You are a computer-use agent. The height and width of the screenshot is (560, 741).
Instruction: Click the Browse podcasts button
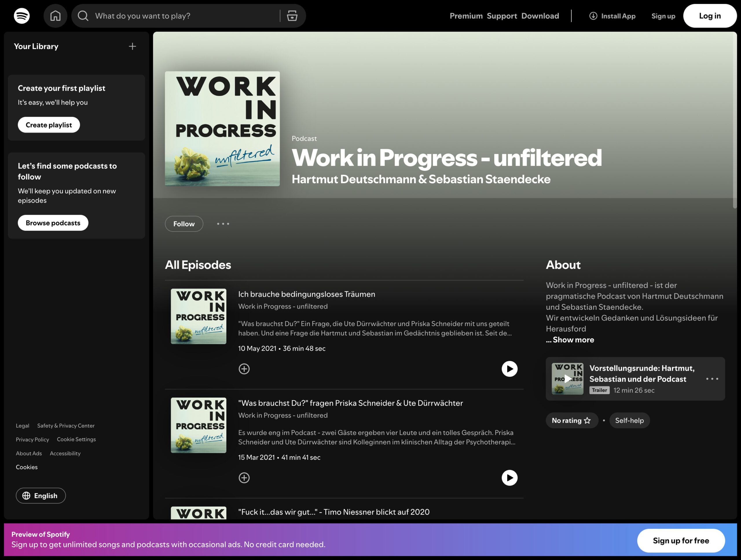[x=53, y=223]
